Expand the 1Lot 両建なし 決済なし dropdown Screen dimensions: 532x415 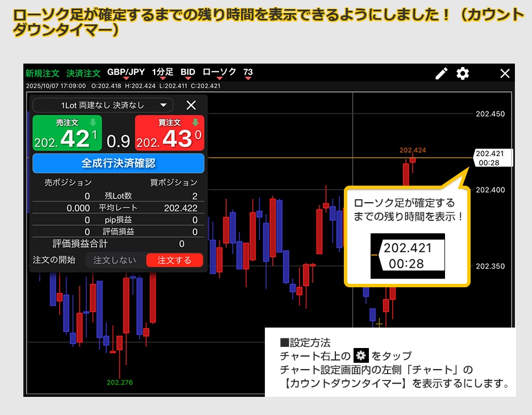click(x=103, y=105)
